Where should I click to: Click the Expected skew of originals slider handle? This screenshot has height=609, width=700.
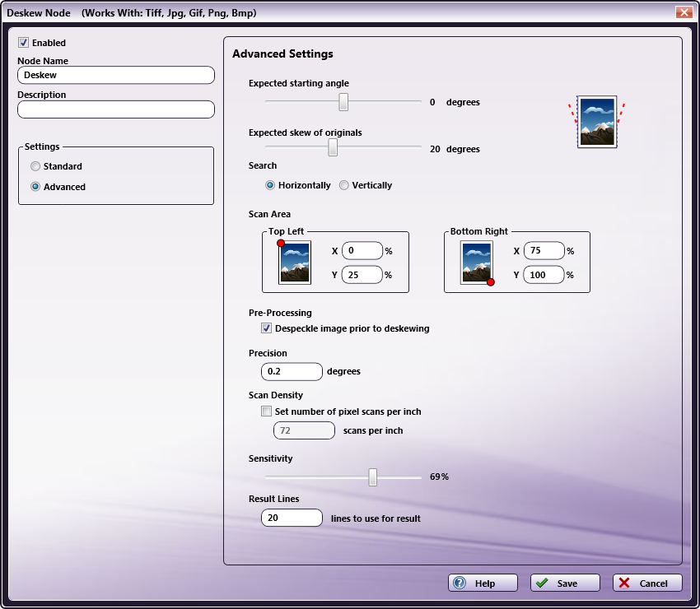[x=333, y=147]
